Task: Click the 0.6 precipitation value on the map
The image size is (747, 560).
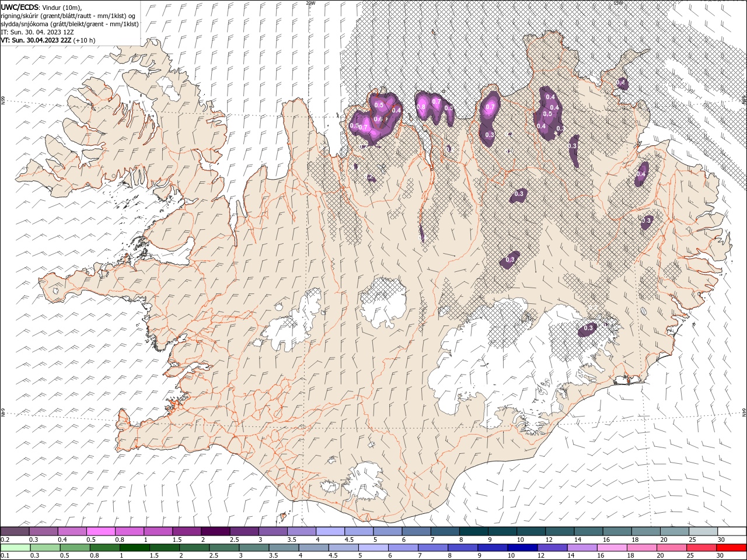Action: [x=378, y=119]
